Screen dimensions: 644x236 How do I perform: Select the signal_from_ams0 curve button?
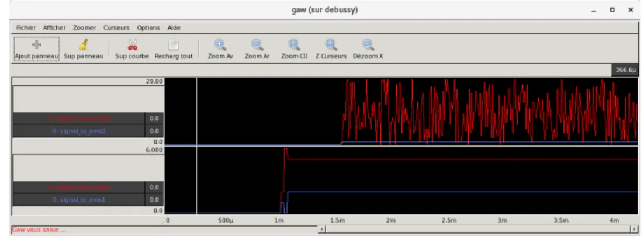[x=79, y=119]
